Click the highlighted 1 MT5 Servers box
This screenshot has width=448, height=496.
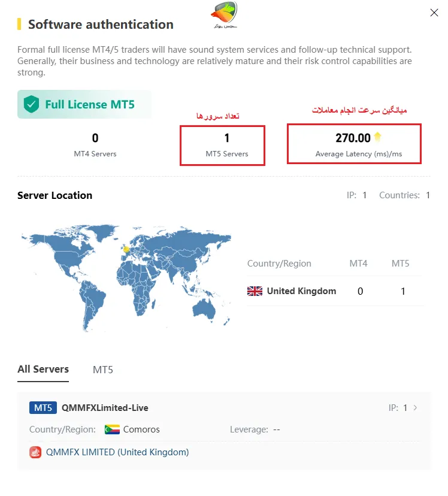tap(222, 145)
